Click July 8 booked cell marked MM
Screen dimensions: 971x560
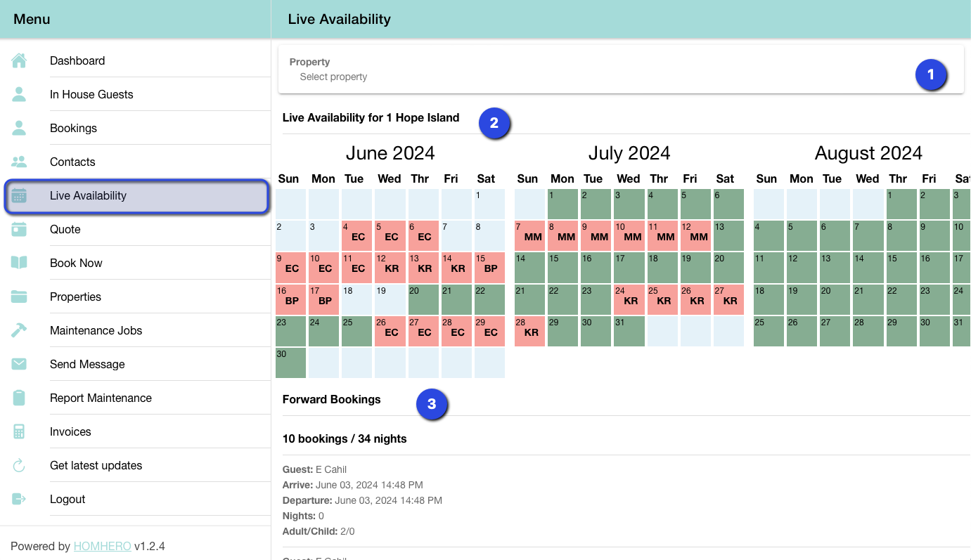click(x=561, y=236)
